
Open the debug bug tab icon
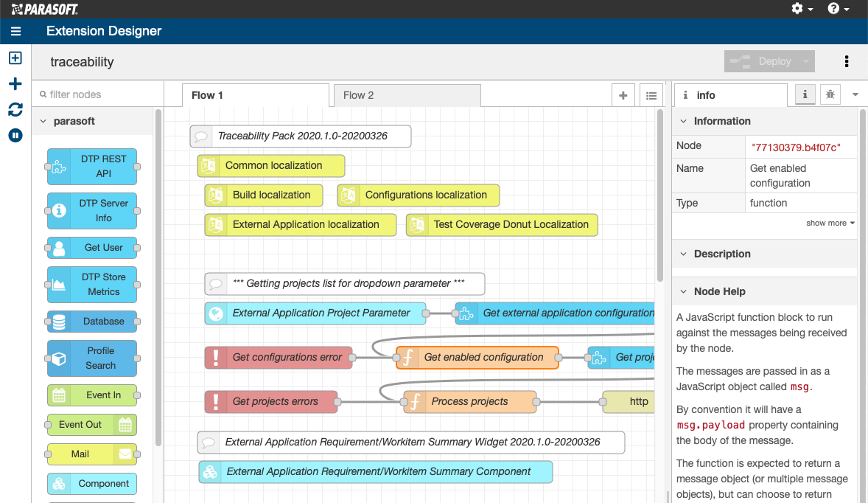point(830,94)
